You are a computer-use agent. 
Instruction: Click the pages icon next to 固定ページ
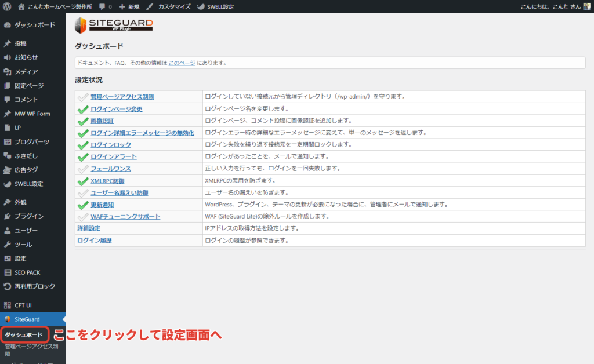tap(7, 86)
